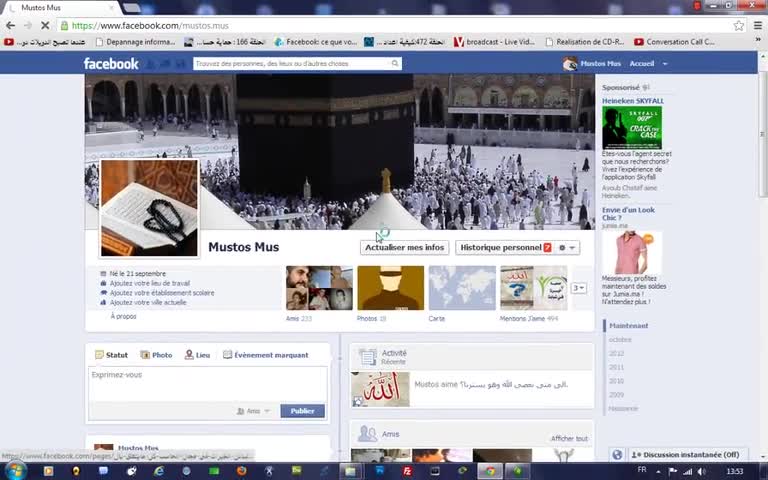Click the site security padlock in address bar
The image size is (768, 480).
pyautogui.click(x=64, y=25)
